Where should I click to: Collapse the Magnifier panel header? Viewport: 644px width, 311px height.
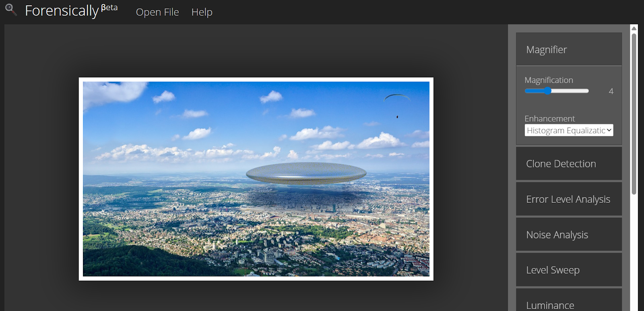[568, 49]
